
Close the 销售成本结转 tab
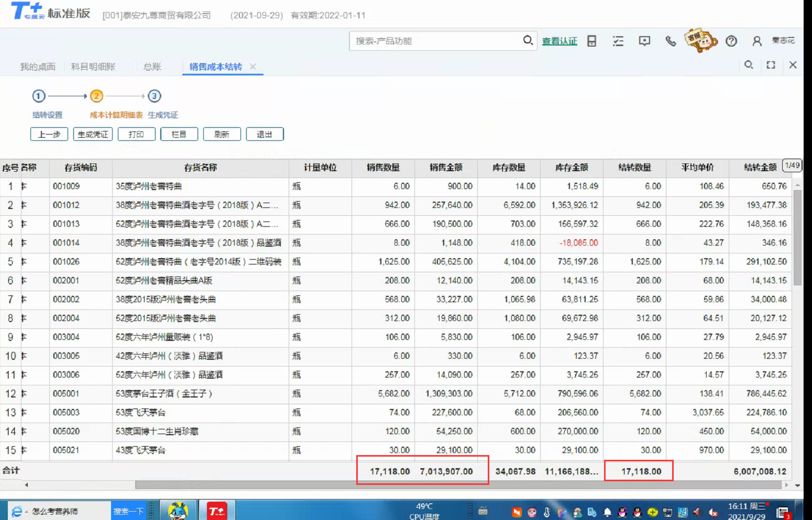click(x=253, y=67)
